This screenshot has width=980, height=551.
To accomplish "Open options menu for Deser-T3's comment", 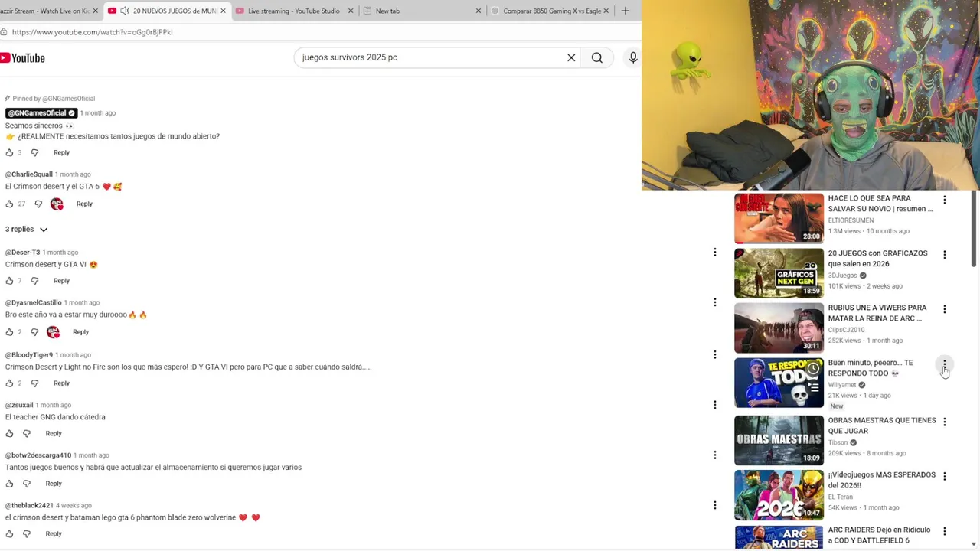I will [715, 253].
